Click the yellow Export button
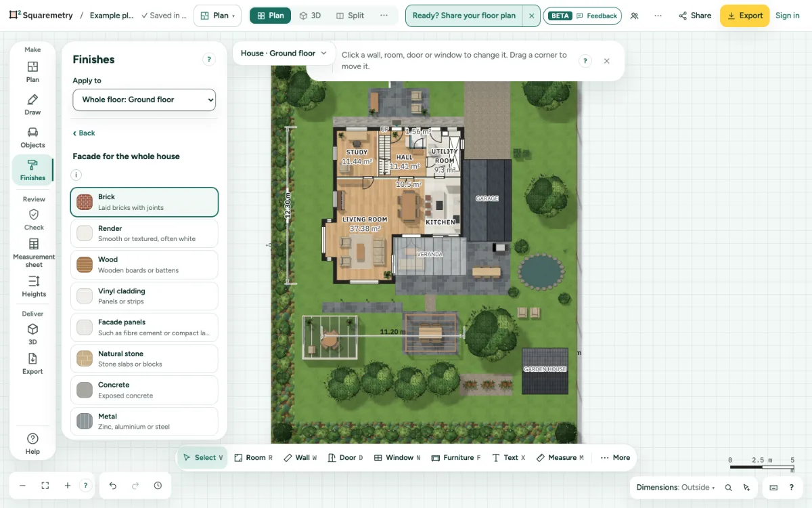Image resolution: width=812 pixels, height=508 pixels. [x=744, y=16]
